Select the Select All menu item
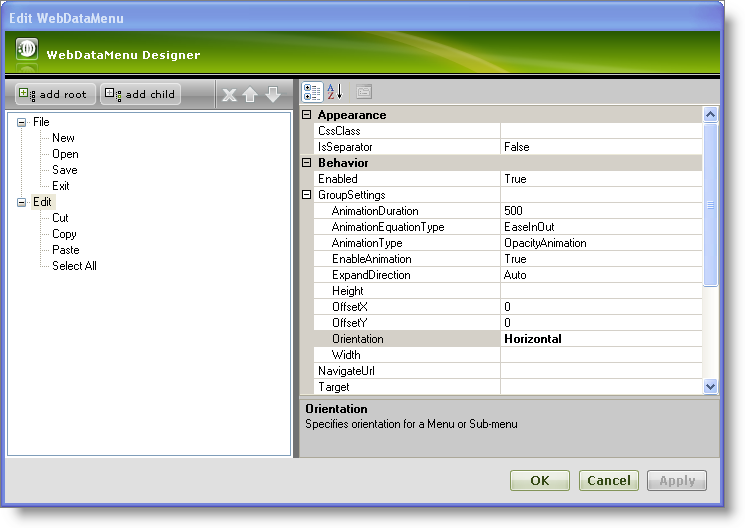 pyautogui.click(x=74, y=266)
